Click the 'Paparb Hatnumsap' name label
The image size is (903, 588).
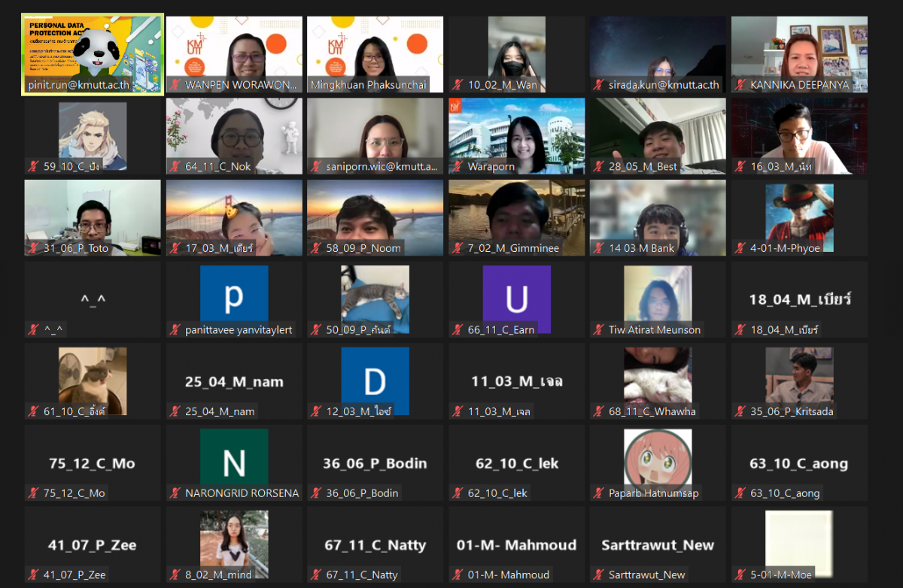pos(654,493)
